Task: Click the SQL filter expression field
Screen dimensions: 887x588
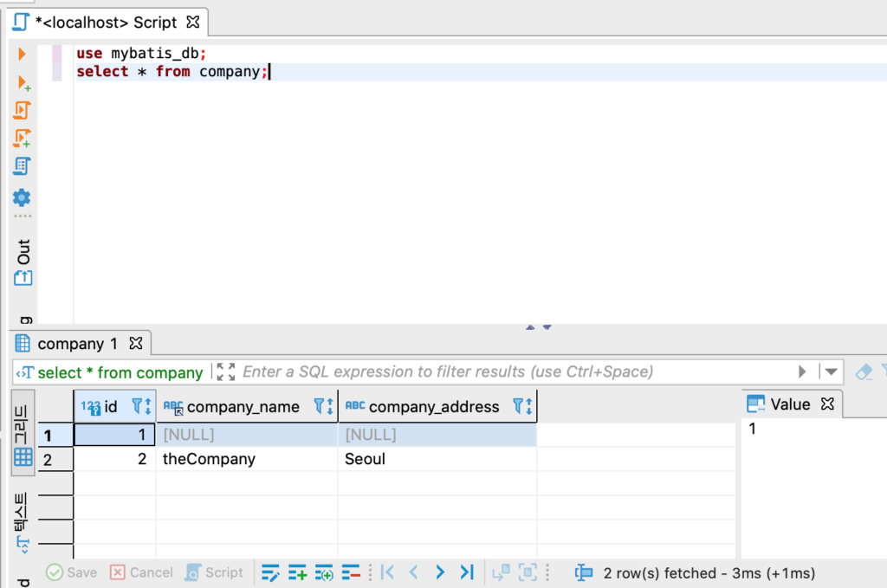Action: tap(511, 372)
